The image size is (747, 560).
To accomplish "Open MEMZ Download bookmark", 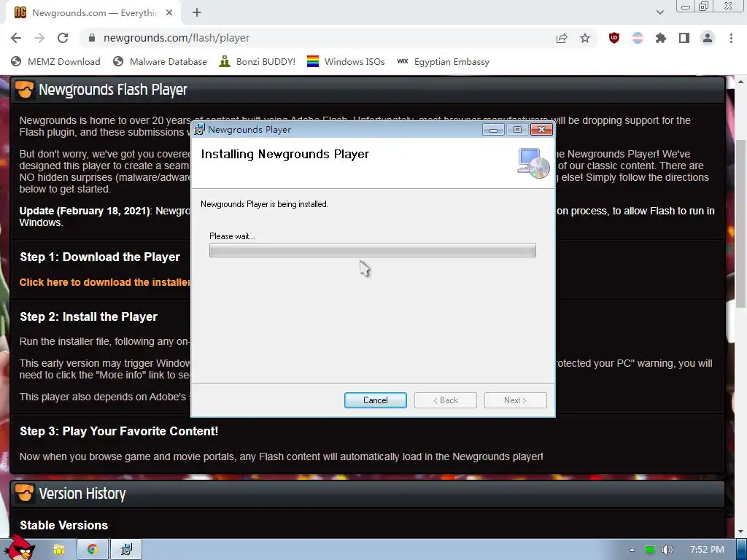I will click(55, 62).
